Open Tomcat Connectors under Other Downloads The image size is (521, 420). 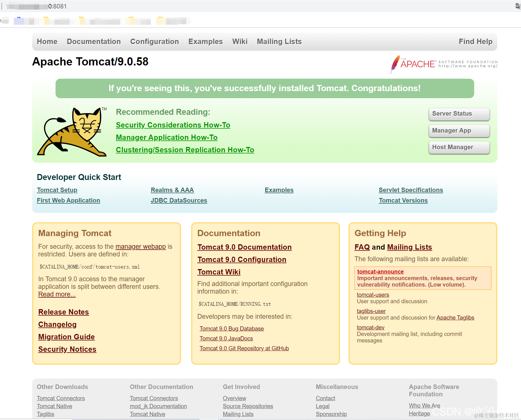point(61,398)
